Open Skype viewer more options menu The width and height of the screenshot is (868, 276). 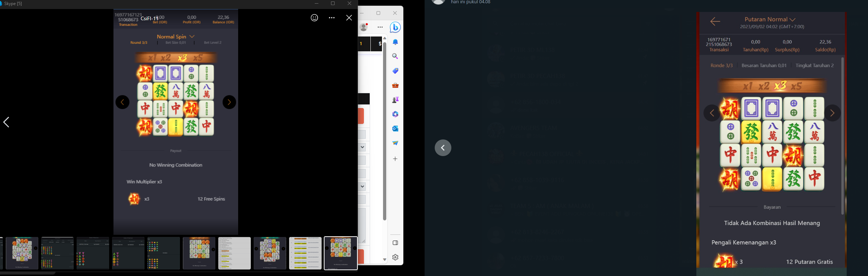332,18
